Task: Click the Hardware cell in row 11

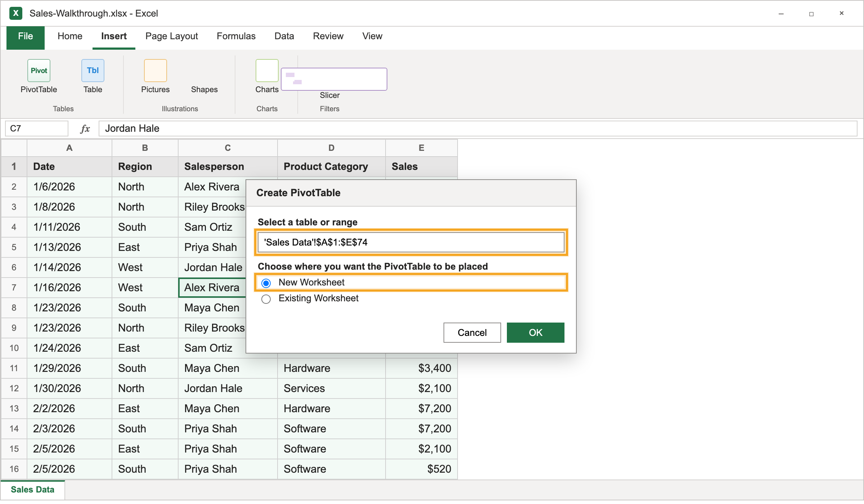Action: [332, 368]
